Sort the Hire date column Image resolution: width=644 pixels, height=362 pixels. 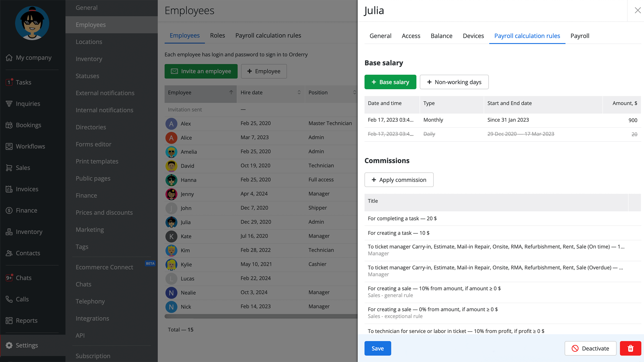coord(299,93)
